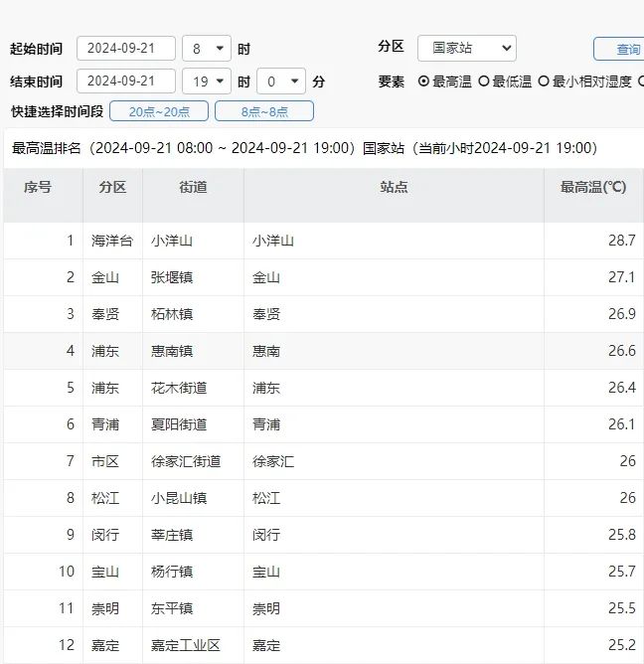Viewport: 644px width, 664px height.
Task: Expand the start time hour dropdown showing 8
Action: tap(208, 49)
